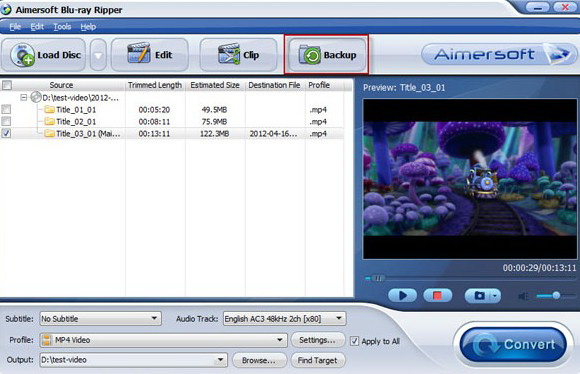Open the Clip tool
Image resolution: width=580 pixels, height=374 pixels.
pyautogui.click(x=239, y=55)
